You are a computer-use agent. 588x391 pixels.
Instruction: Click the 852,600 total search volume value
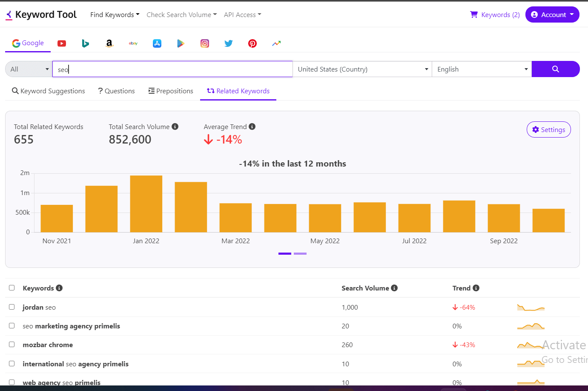tap(130, 140)
